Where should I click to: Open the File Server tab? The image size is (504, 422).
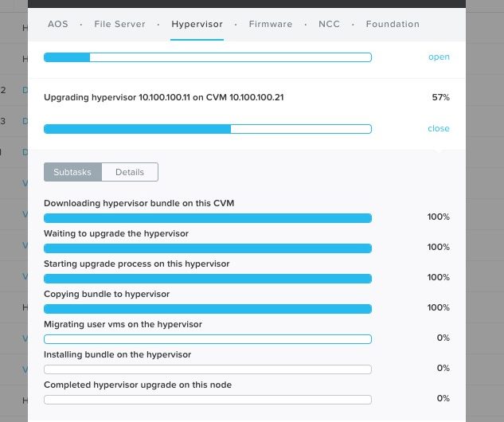point(119,24)
